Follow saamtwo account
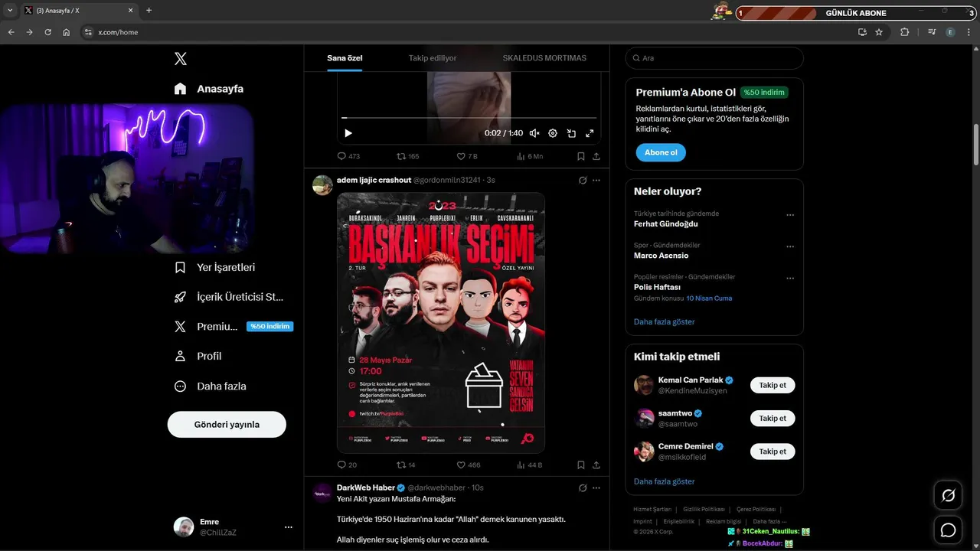This screenshot has height=551, width=980. tap(773, 419)
